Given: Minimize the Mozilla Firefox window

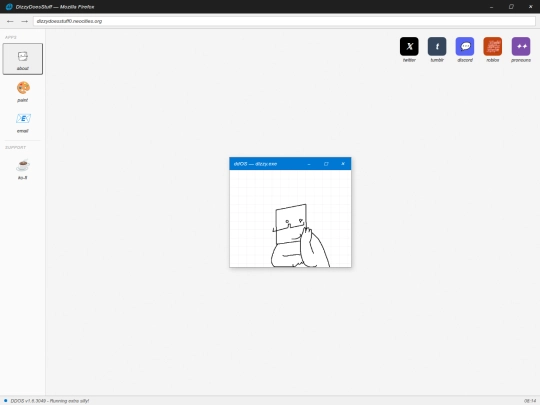Looking at the screenshot, I should 491,7.
